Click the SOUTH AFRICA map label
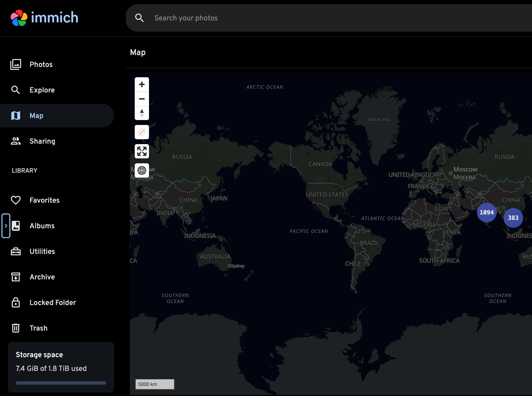Screen dimensions: 532x396 pyautogui.click(x=439, y=261)
